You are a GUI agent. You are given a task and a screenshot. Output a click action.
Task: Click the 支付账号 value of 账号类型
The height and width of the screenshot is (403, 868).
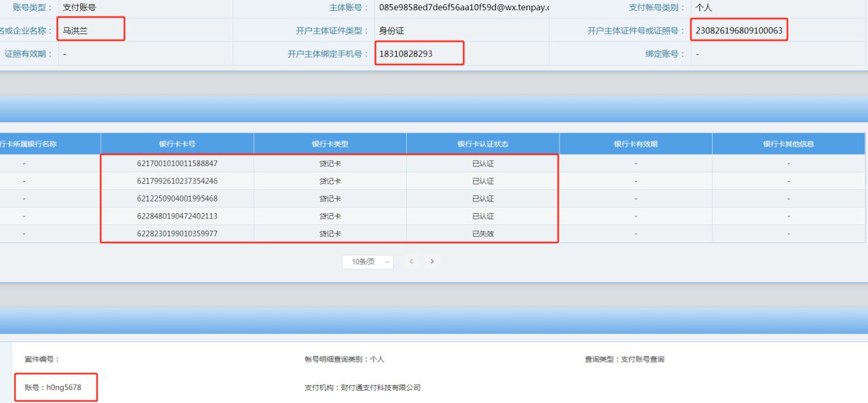click(x=79, y=8)
